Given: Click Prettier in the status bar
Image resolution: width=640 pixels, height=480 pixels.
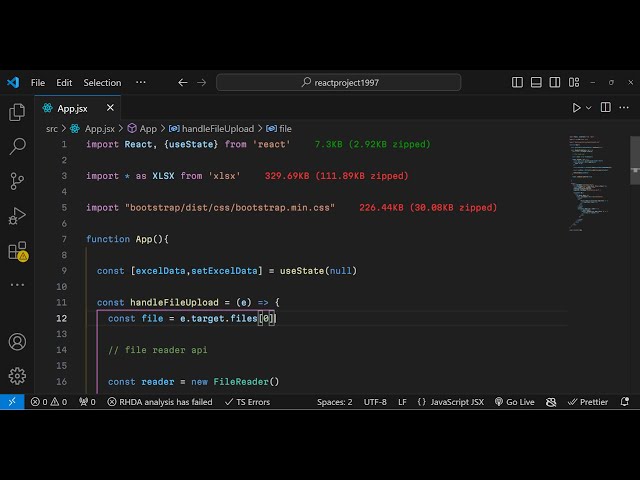Looking at the screenshot, I should point(587,402).
